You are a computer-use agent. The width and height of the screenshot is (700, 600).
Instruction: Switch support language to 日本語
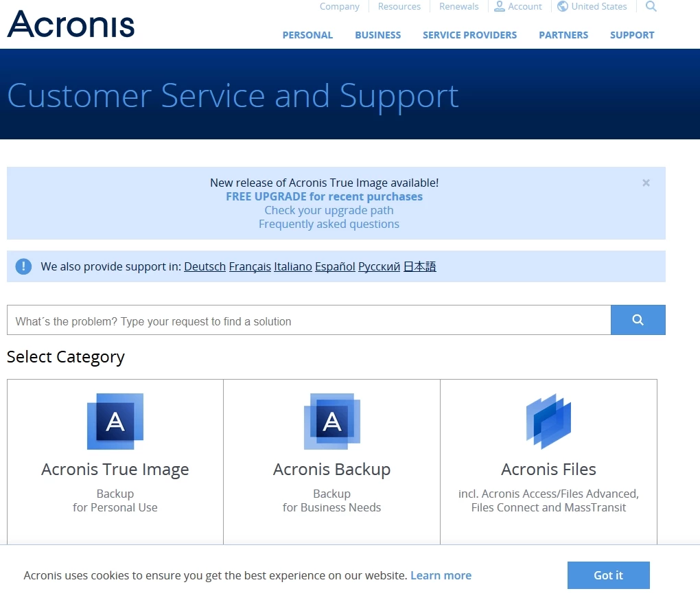pos(419,266)
